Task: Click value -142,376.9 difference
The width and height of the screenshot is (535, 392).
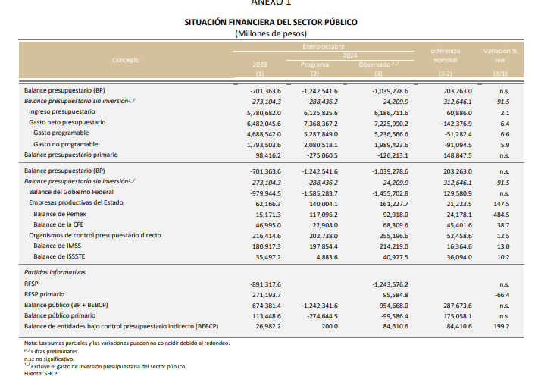Action: [456, 124]
